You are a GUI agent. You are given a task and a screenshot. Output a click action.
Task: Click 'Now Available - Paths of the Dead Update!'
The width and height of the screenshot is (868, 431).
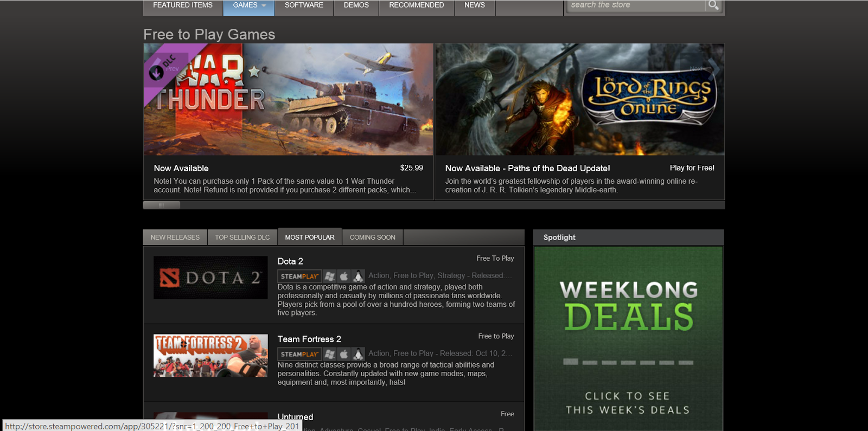(527, 169)
